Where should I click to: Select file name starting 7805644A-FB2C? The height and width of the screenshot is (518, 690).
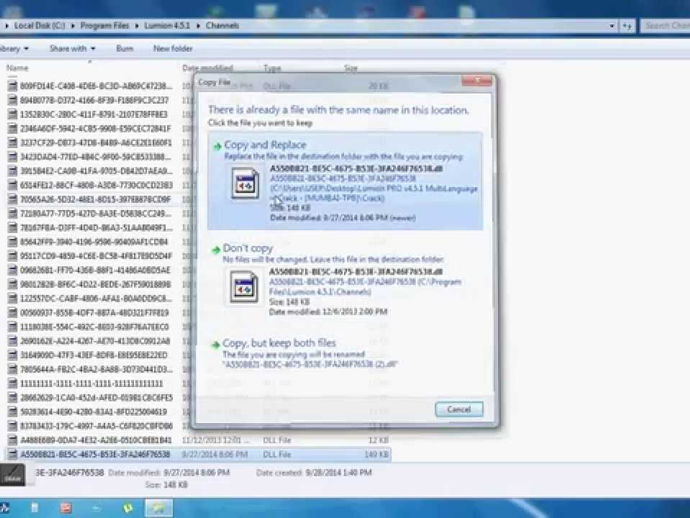[x=96, y=369]
